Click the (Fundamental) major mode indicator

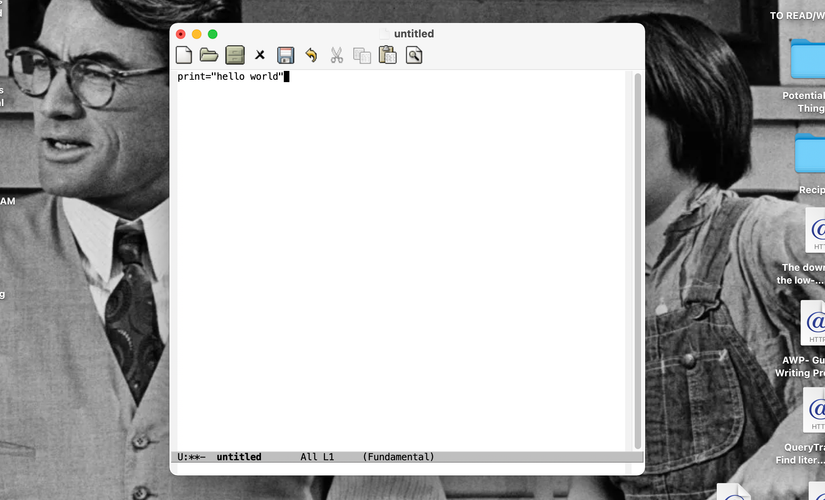coord(398,457)
